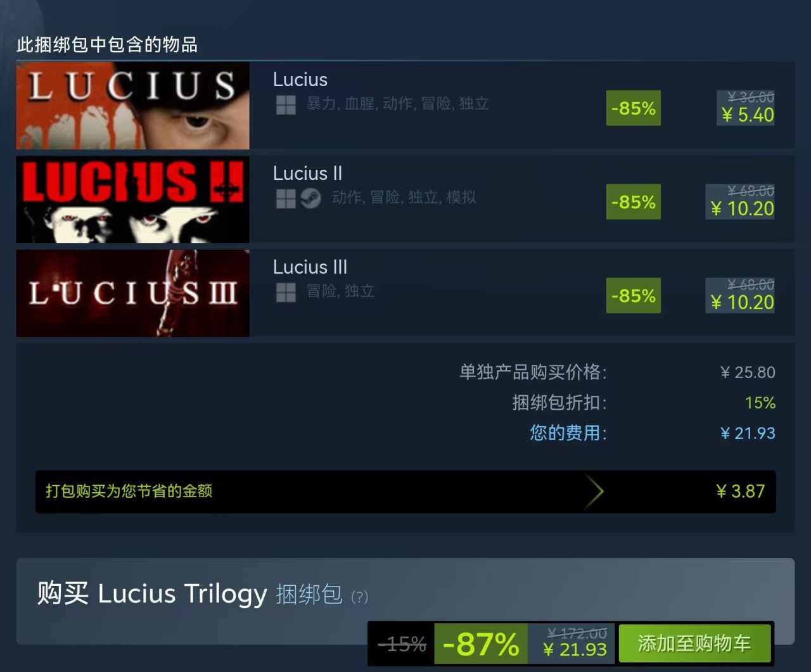
Task: Click the ¥ 10.20 price for Lucius III
Action: pyautogui.click(x=742, y=303)
